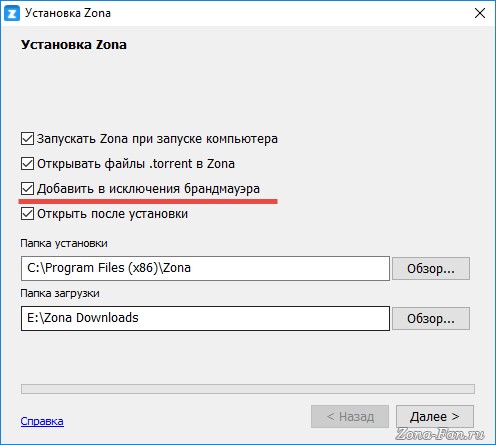Click the disabled Назад button
This screenshot has width=496, height=445.
(x=350, y=416)
